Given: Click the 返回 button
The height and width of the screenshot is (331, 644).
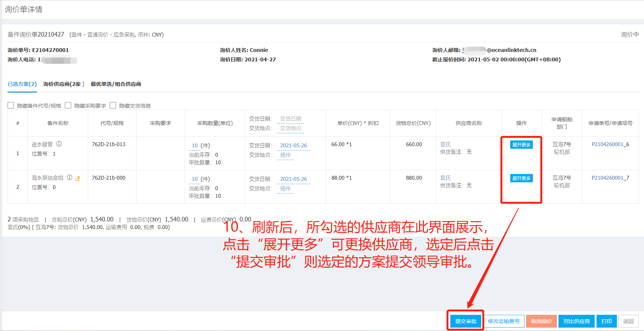Looking at the screenshot, I should [629, 321].
